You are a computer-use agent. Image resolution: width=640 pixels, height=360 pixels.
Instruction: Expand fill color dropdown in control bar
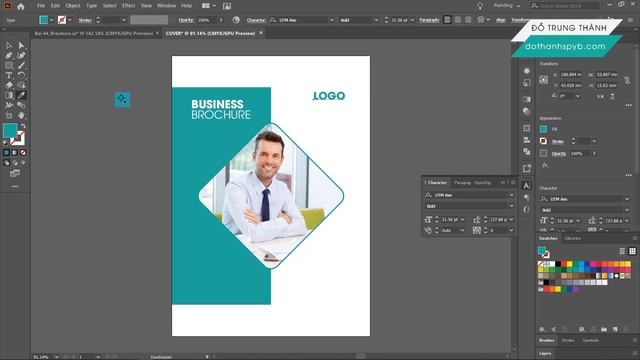pyautogui.click(x=51, y=20)
